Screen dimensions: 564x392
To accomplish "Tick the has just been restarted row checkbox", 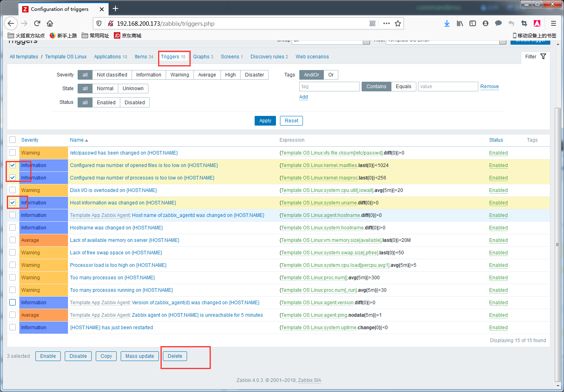I will point(12,327).
